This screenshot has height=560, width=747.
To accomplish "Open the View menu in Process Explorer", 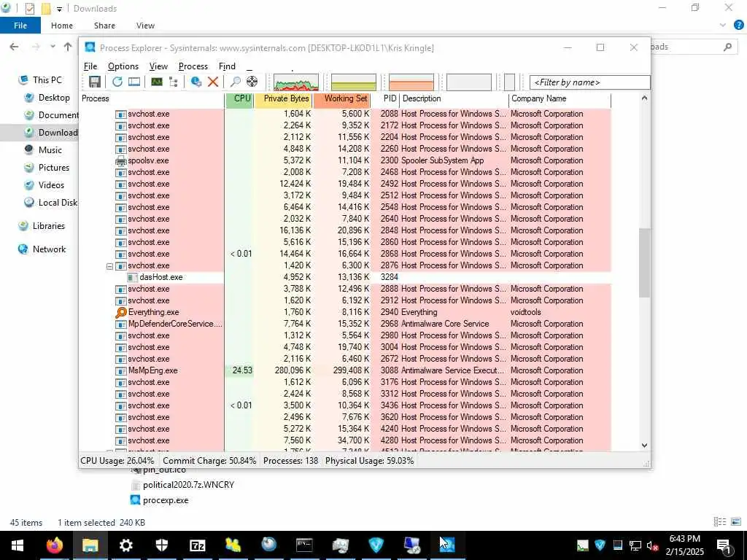I will tap(158, 66).
